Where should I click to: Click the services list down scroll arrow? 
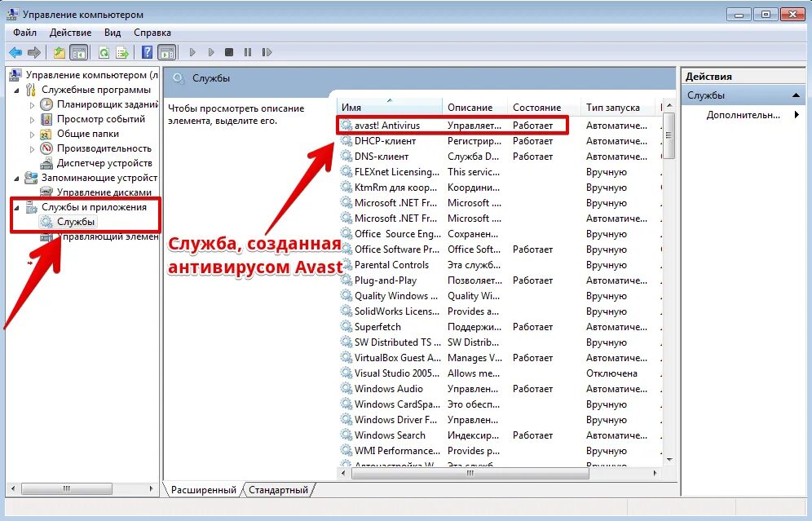coord(669,460)
